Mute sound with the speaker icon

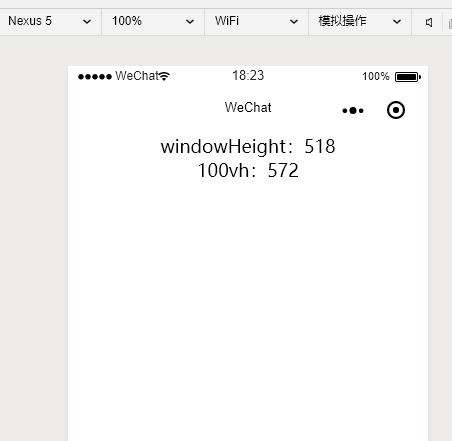coord(429,22)
